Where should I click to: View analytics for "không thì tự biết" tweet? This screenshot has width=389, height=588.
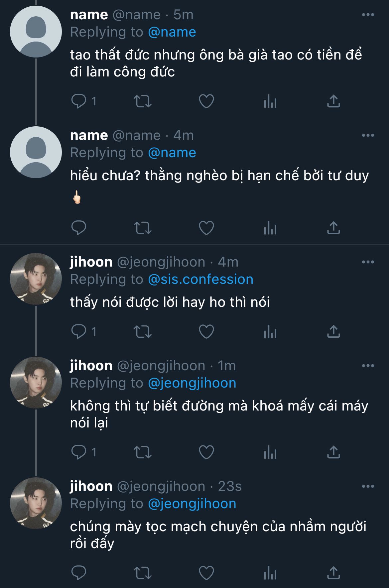click(270, 452)
